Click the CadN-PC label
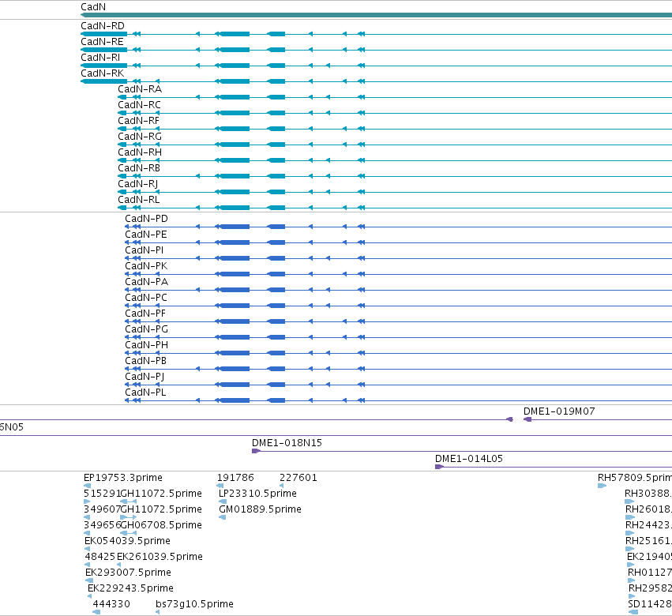The height and width of the screenshot is (616, 672). pyautogui.click(x=146, y=298)
